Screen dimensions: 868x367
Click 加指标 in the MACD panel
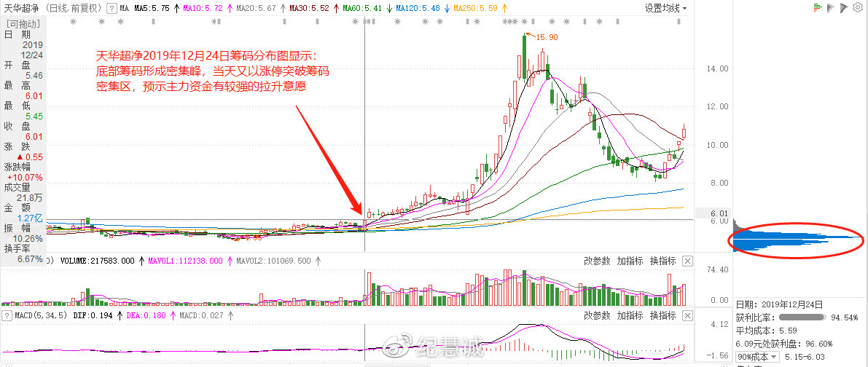[x=630, y=315]
